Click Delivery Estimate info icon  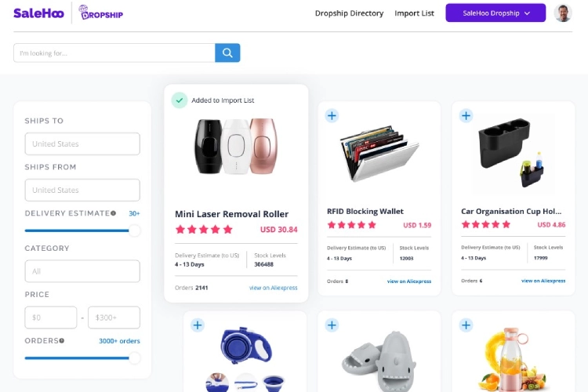(113, 213)
